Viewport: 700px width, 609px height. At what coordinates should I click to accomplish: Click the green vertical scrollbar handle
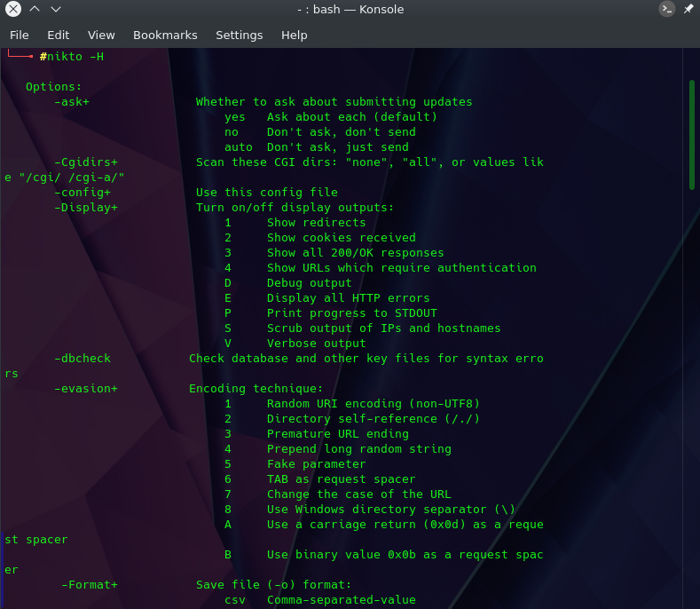tap(691, 135)
